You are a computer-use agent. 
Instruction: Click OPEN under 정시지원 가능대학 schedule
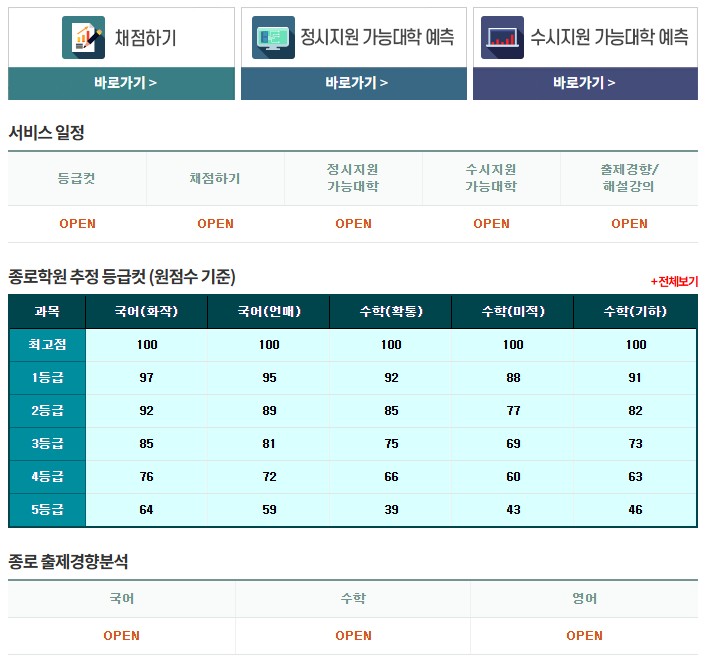coord(353,224)
